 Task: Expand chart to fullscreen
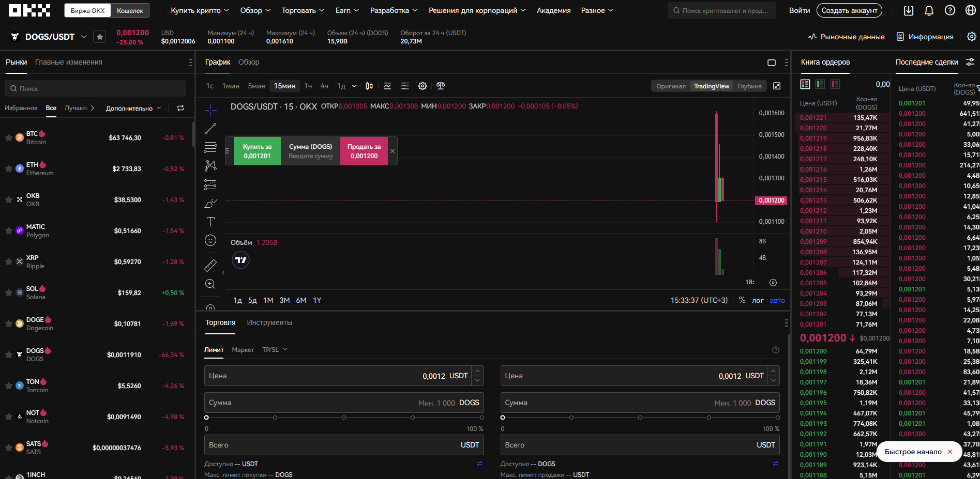tap(776, 86)
